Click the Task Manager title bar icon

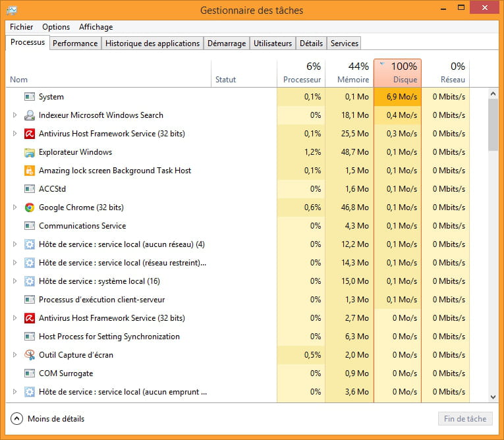[x=12, y=11]
